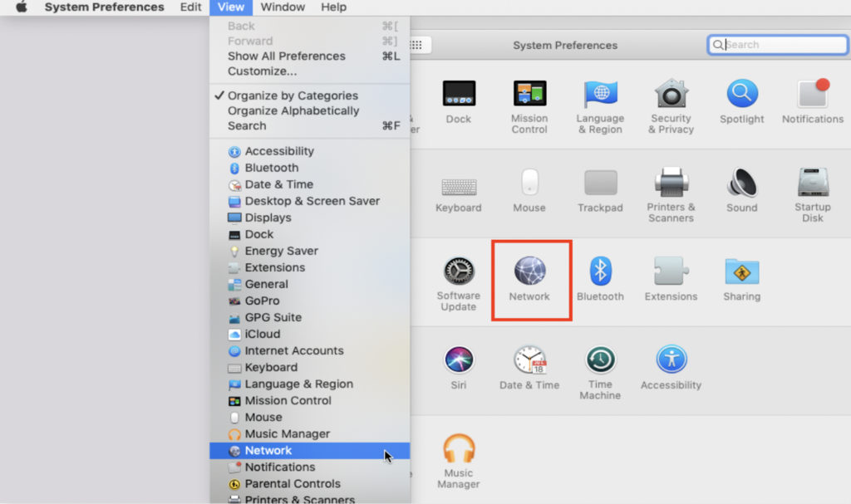Open Software Update preference pane icon
The image size is (851, 504).
tap(459, 271)
